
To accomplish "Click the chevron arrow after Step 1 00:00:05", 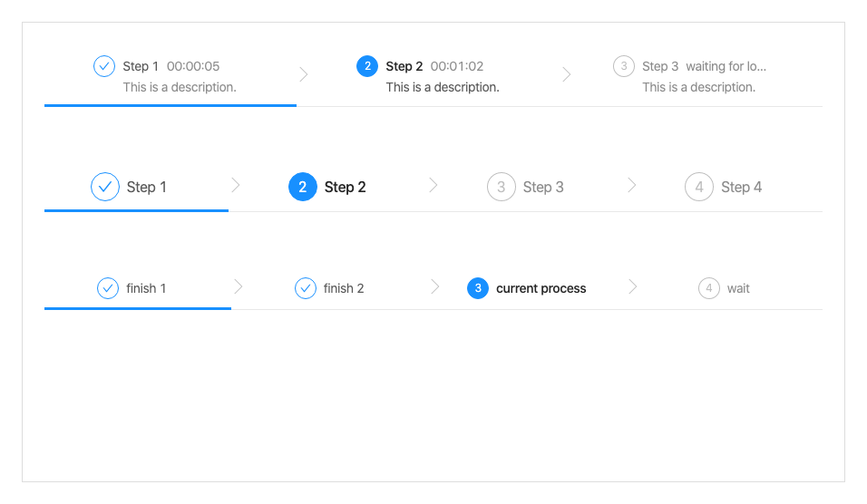I will [x=304, y=74].
